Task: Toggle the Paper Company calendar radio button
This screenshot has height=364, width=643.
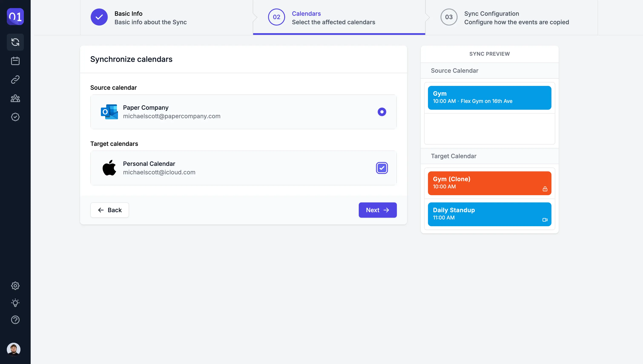Action: [x=382, y=112]
